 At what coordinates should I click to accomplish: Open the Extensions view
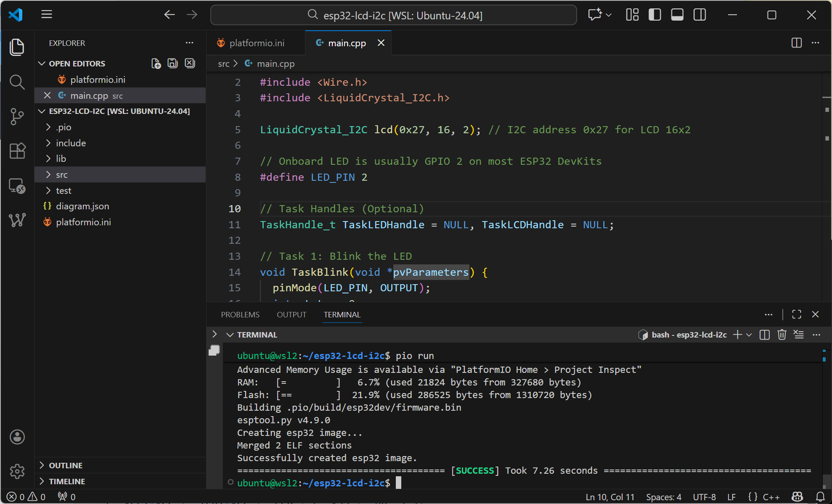click(x=17, y=150)
